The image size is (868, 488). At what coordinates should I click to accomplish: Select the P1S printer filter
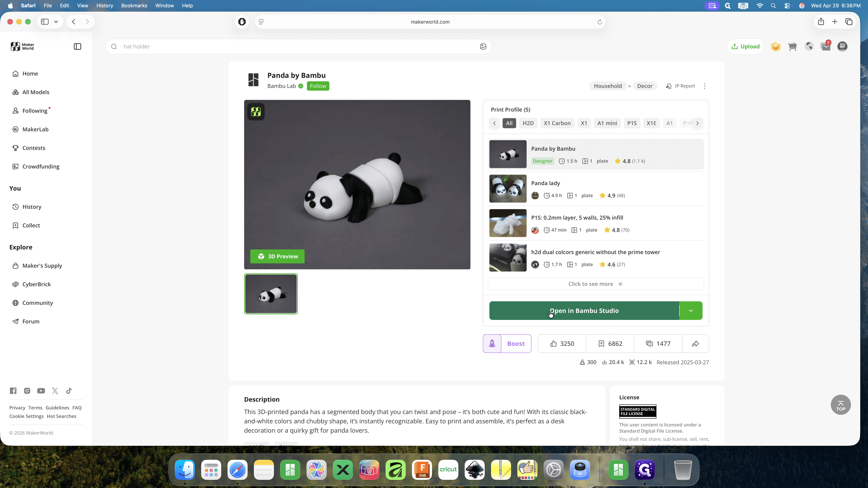coord(632,123)
